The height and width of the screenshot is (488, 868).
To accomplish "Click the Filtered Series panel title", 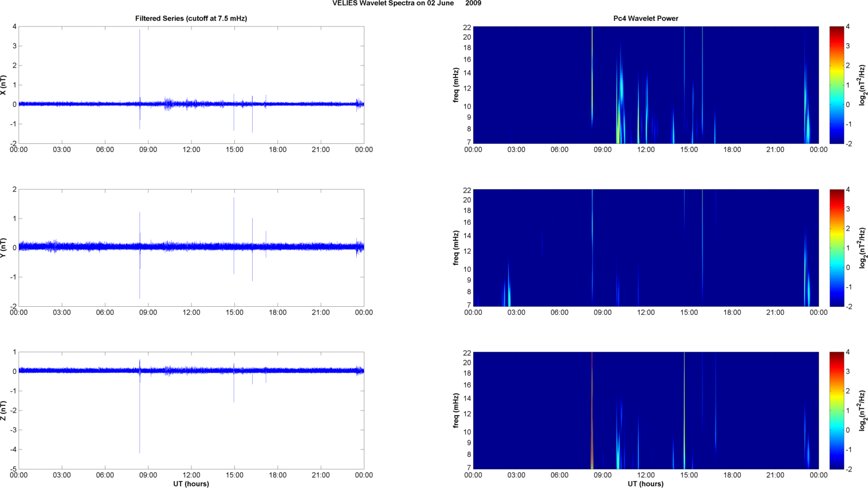I will (191, 18).
